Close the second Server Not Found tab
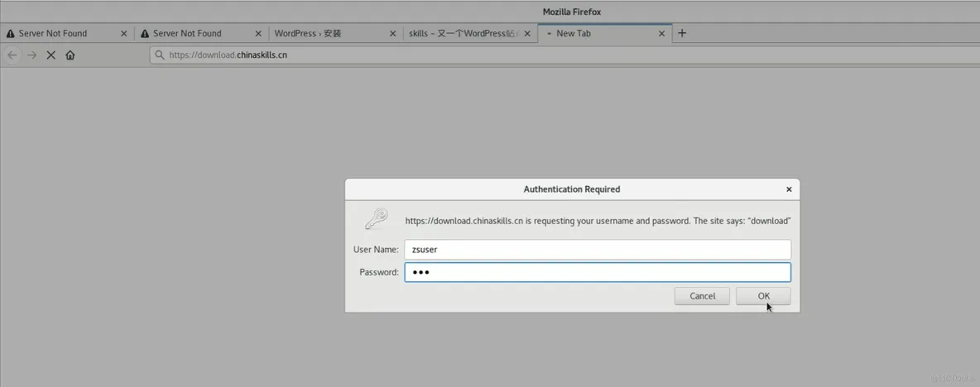Screen dimensions: 980x387 click(258, 34)
